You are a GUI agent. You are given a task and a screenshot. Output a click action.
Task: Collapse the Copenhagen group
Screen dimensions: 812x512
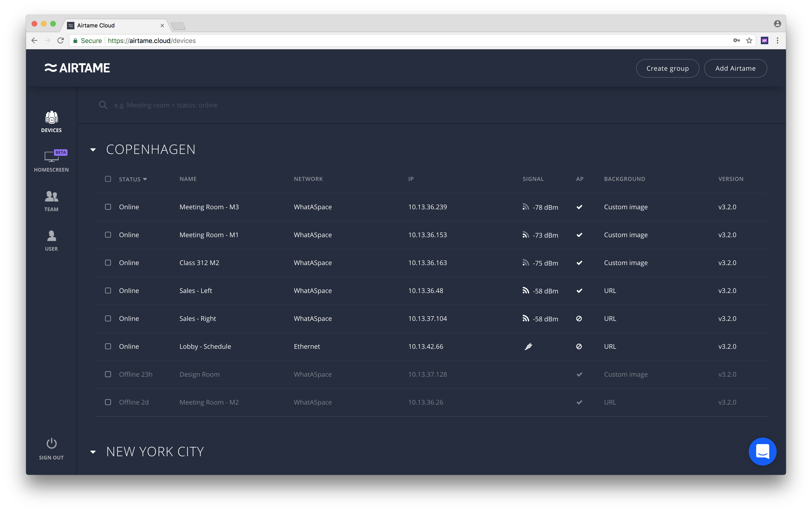[93, 150]
